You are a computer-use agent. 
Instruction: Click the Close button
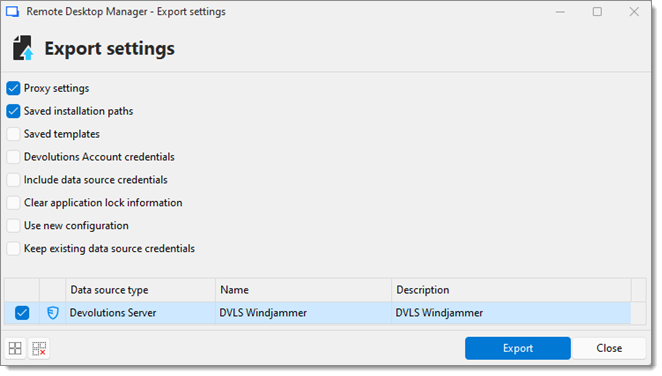tap(609, 348)
